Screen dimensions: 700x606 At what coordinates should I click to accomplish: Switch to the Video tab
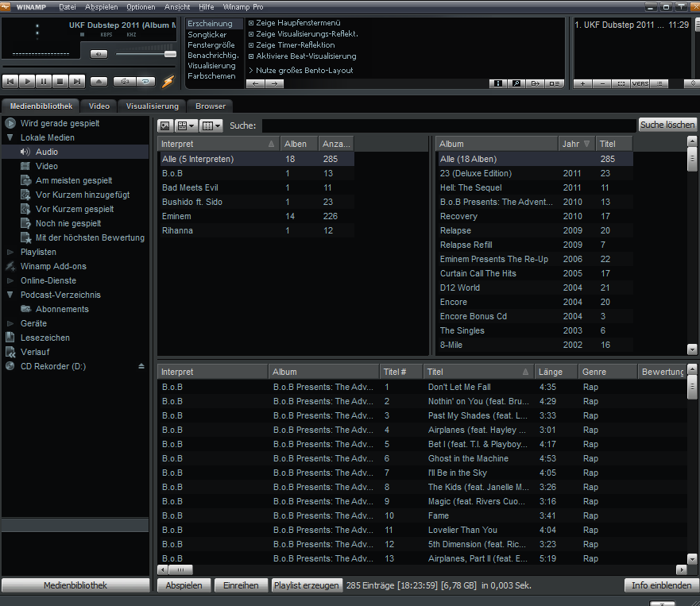tap(99, 106)
